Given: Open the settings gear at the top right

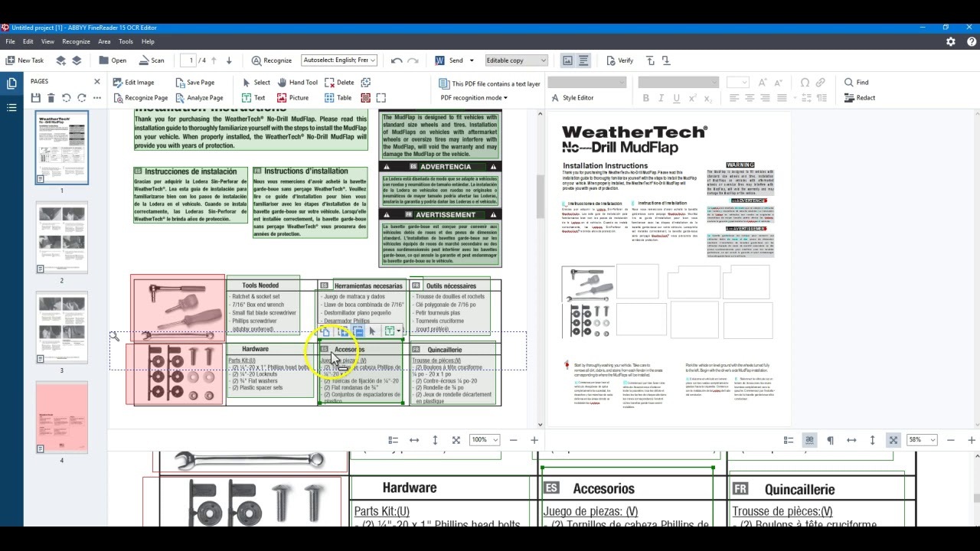Looking at the screenshot, I should tap(951, 41).
